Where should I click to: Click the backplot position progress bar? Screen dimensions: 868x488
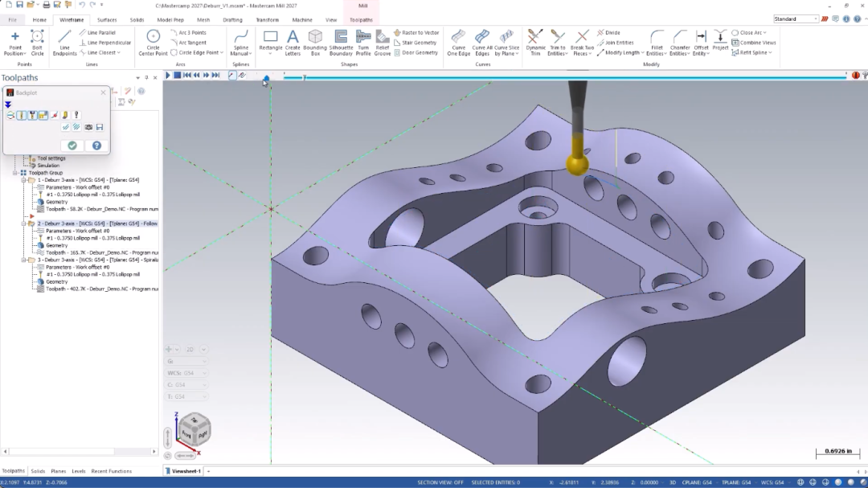click(x=565, y=77)
